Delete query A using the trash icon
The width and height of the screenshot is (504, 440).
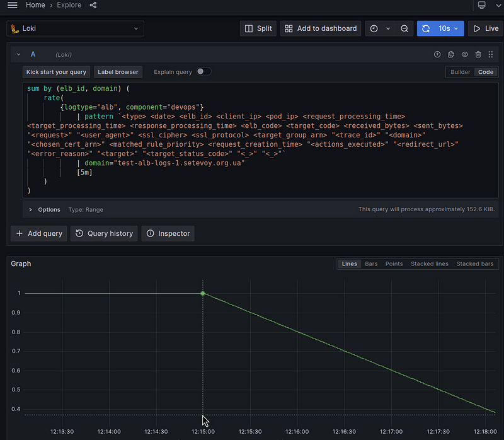(x=478, y=55)
